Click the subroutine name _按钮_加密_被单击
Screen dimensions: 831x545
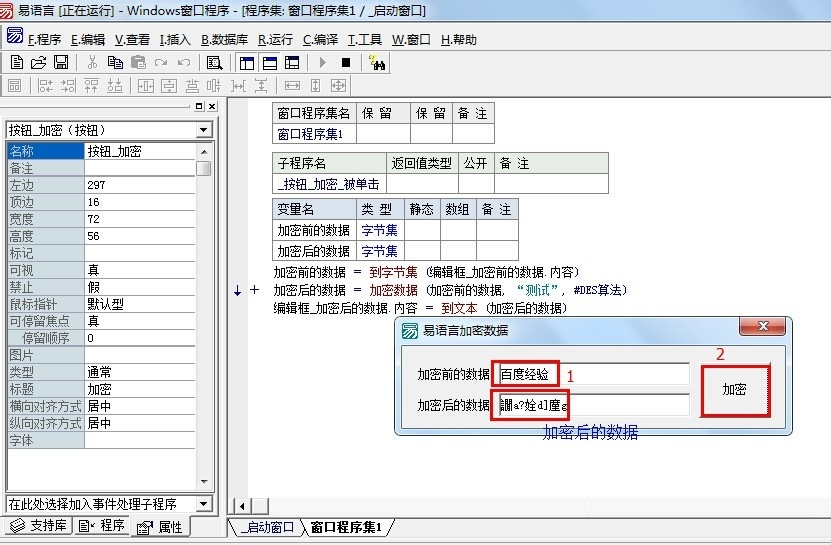(x=329, y=184)
